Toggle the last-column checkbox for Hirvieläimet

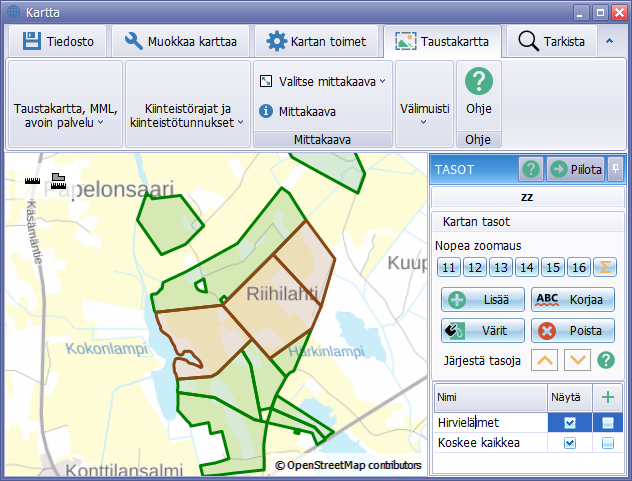(608, 423)
